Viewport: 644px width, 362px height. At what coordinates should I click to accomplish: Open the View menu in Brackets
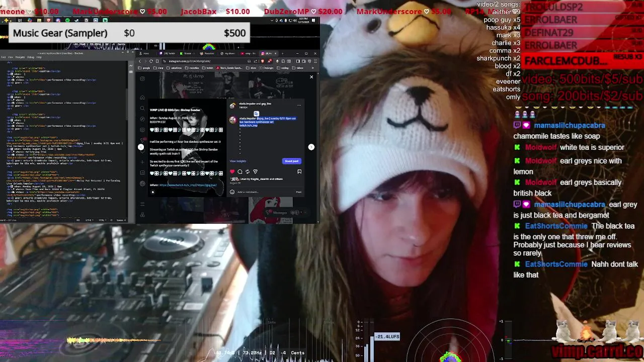[11, 57]
